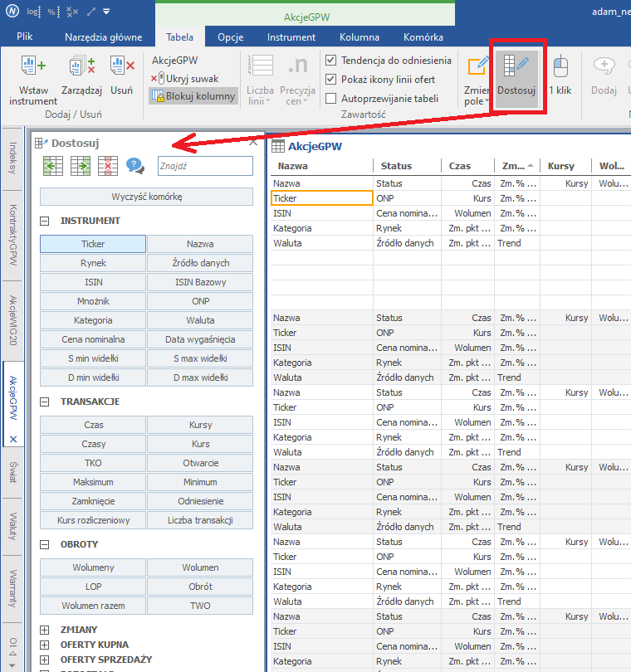The image size is (631, 672).
Task: Open the Precyzja cen dropdown
Action: click(297, 80)
